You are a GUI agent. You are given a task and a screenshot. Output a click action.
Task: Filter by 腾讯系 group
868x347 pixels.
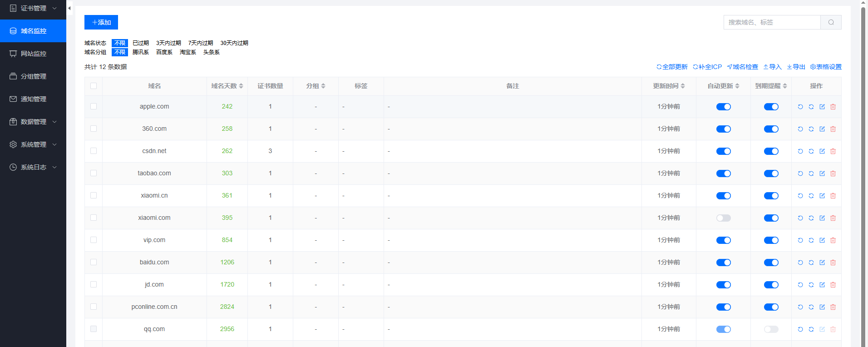click(x=141, y=52)
